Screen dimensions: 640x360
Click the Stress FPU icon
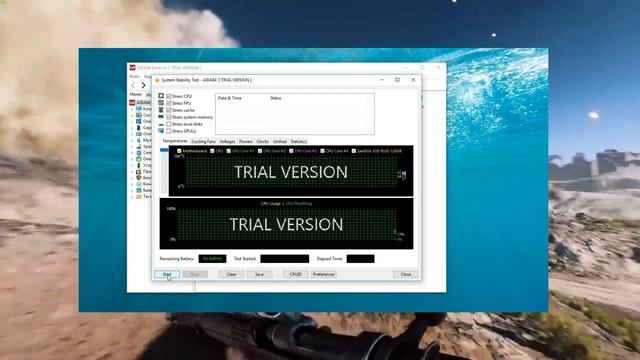click(x=161, y=103)
